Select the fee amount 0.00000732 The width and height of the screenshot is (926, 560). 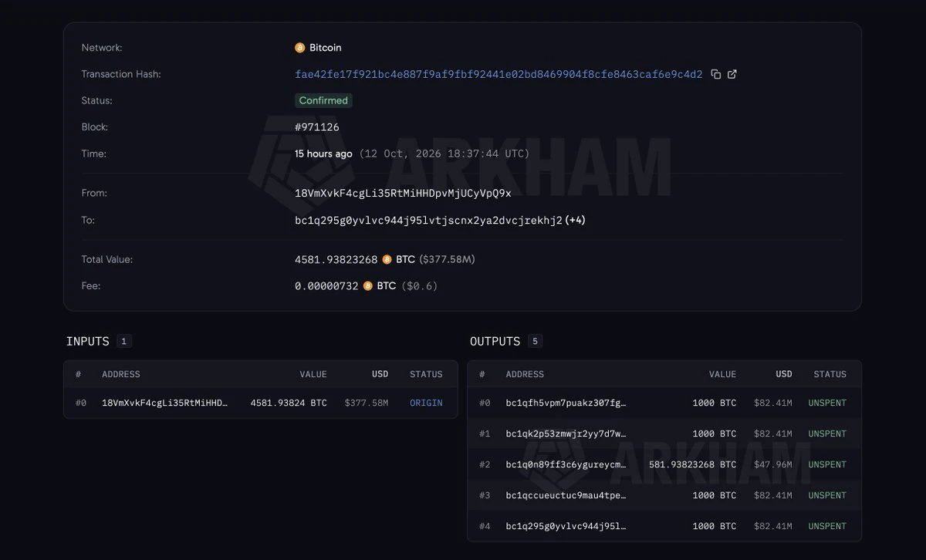point(326,286)
